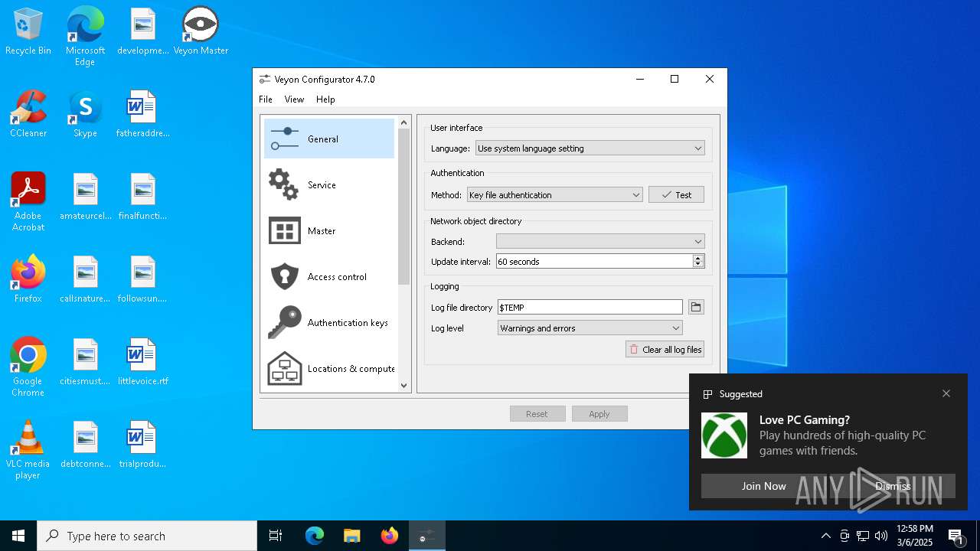Open File Explorer from taskbar
This screenshot has height=551, width=980.
(x=351, y=536)
